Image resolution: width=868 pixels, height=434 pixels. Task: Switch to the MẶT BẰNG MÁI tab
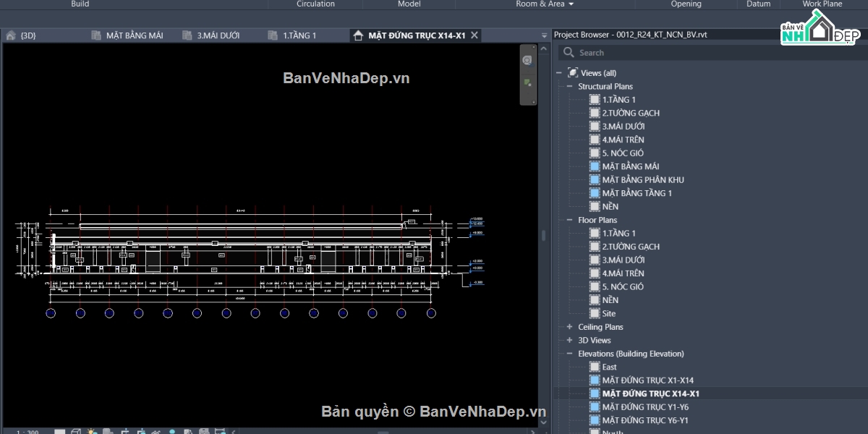(127, 35)
